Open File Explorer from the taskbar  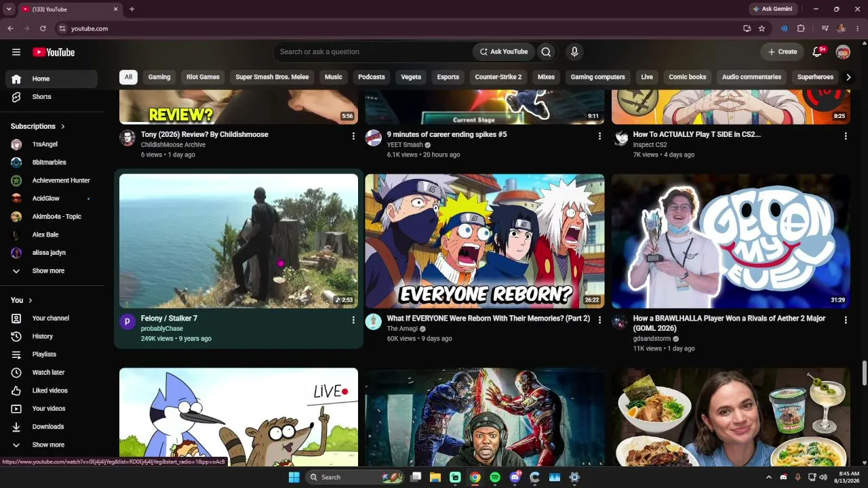(x=435, y=477)
